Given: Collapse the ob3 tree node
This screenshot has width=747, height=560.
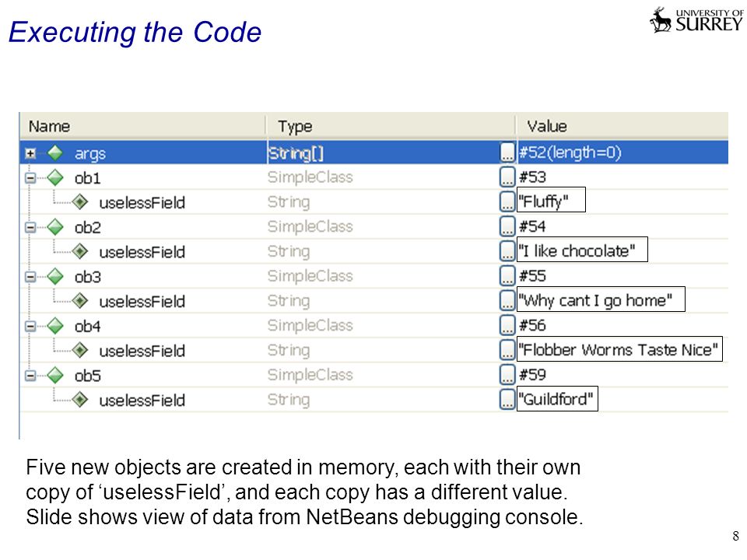Looking at the screenshot, I should tap(30, 277).
